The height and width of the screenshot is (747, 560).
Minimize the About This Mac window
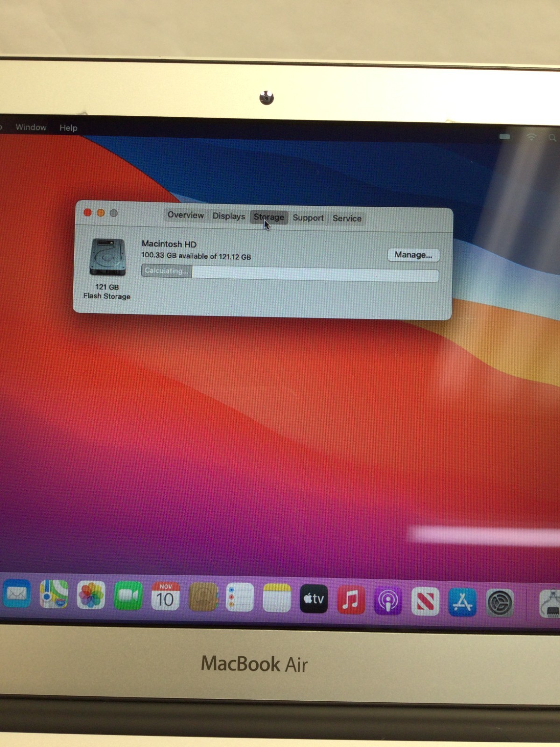[x=100, y=213]
